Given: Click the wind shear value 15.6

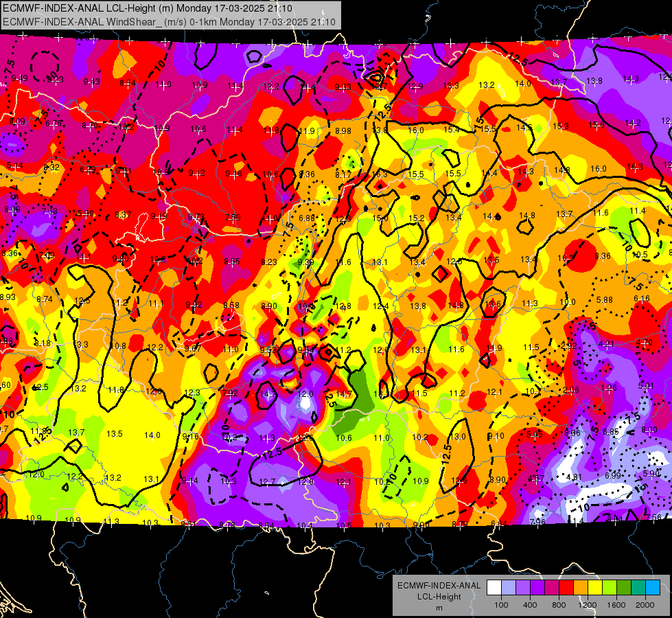Looking at the screenshot, I should (x=596, y=125).
